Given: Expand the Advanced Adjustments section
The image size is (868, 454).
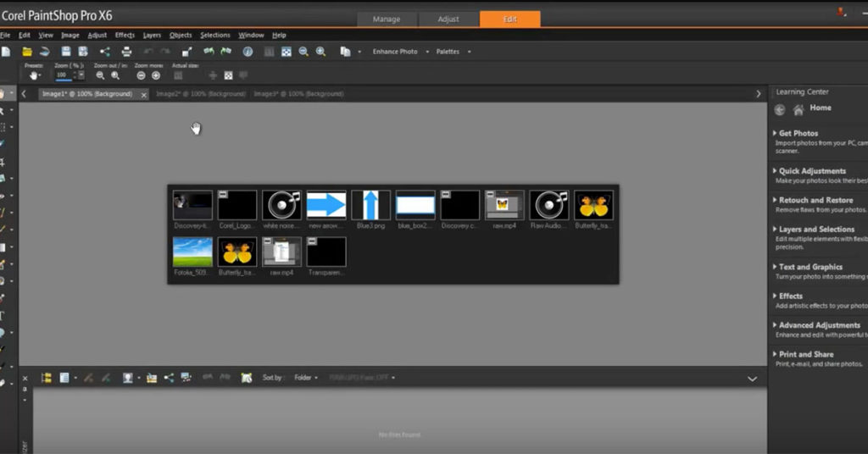Looking at the screenshot, I should [820, 325].
